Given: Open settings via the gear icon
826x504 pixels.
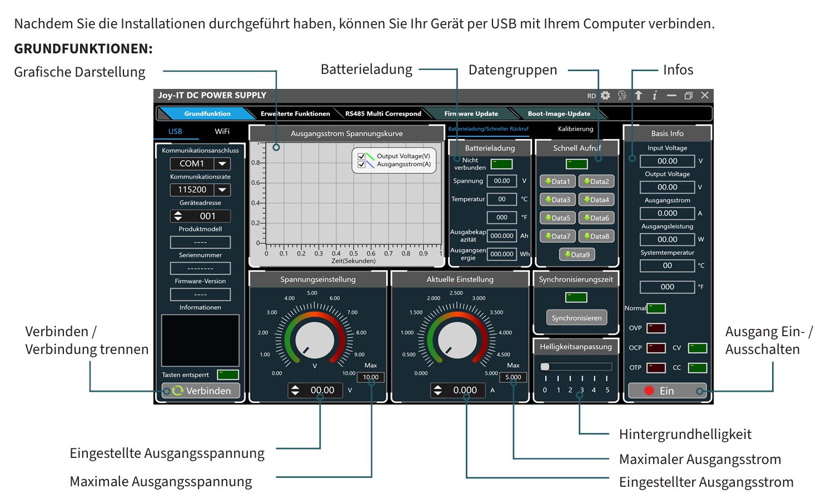Looking at the screenshot, I should 605,96.
